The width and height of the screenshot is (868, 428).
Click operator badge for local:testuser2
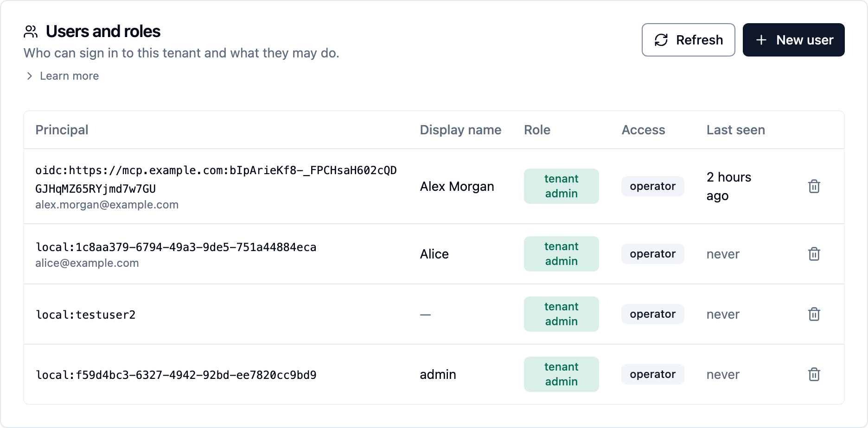click(652, 314)
